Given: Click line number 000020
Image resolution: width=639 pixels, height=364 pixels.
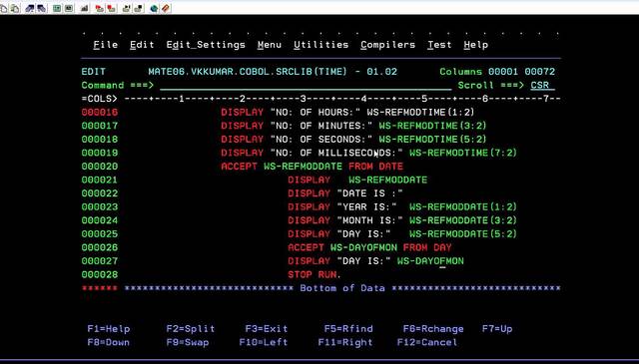Looking at the screenshot, I should pos(100,167).
